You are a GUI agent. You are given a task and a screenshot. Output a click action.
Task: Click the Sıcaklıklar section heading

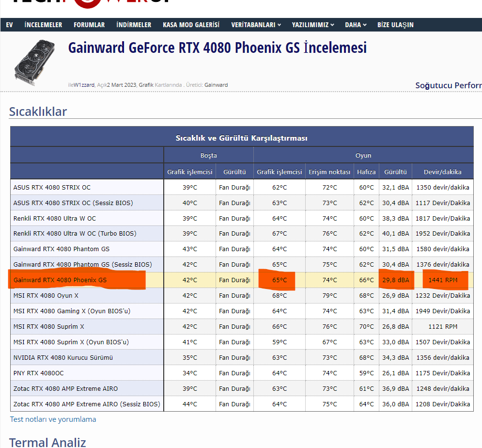(x=38, y=112)
